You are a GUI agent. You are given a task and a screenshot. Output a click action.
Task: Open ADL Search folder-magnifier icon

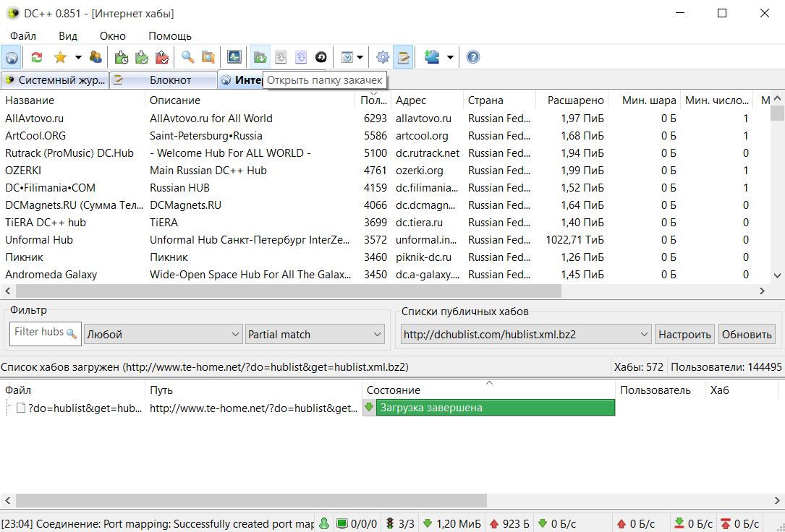tap(208, 58)
